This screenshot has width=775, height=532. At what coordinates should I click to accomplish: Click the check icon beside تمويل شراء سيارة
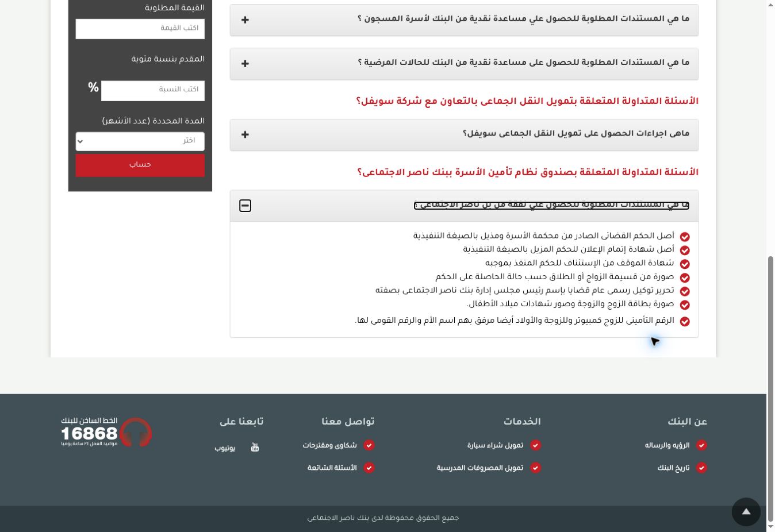pyautogui.click(x=535, y=445)
